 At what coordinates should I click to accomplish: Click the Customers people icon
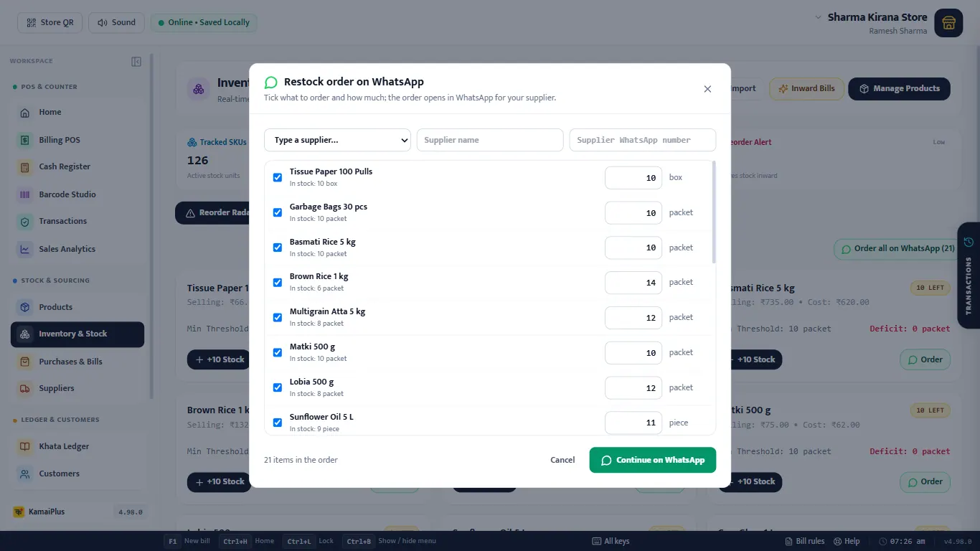point(25,474)
